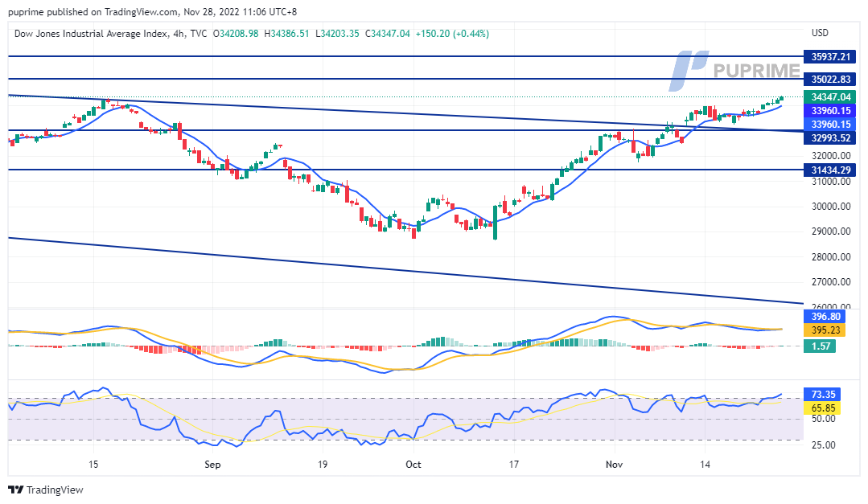Click the 17 date label on the time axis

click(514, 464)
